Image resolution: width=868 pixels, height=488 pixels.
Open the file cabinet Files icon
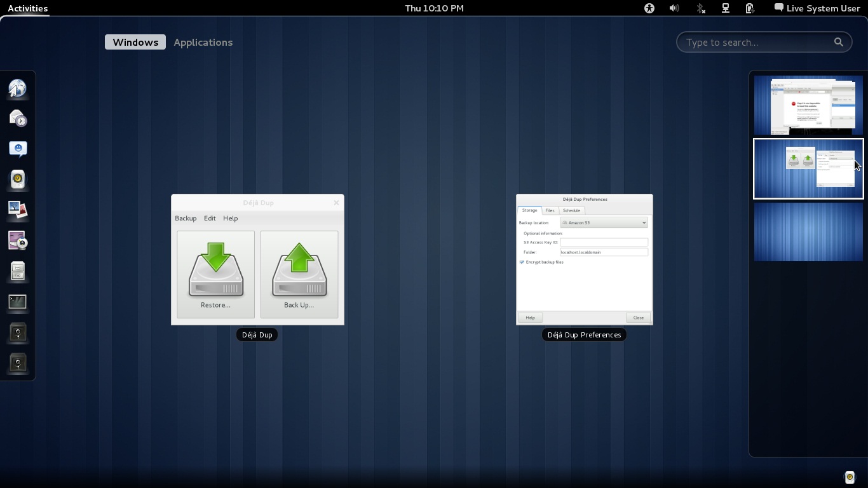pos(18,271)
